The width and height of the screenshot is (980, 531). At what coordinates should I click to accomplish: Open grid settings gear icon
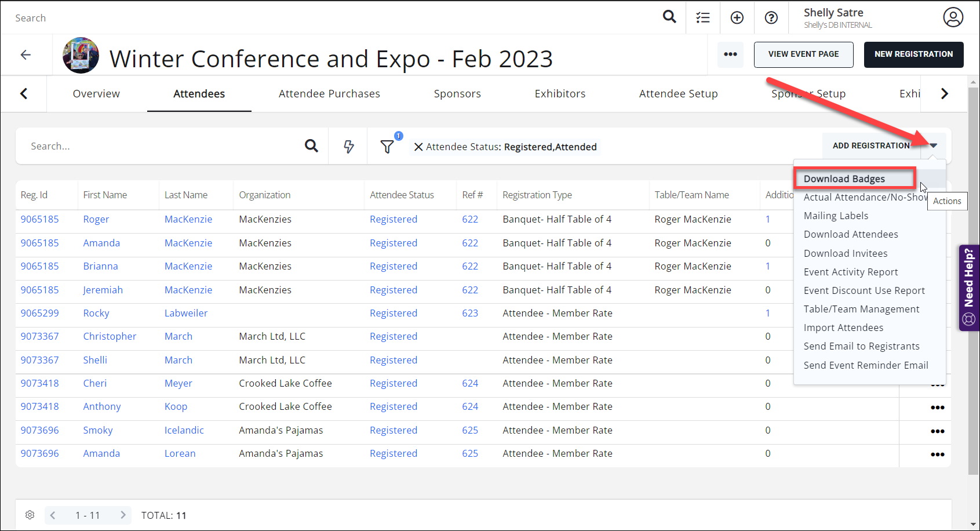click(30, 515)
